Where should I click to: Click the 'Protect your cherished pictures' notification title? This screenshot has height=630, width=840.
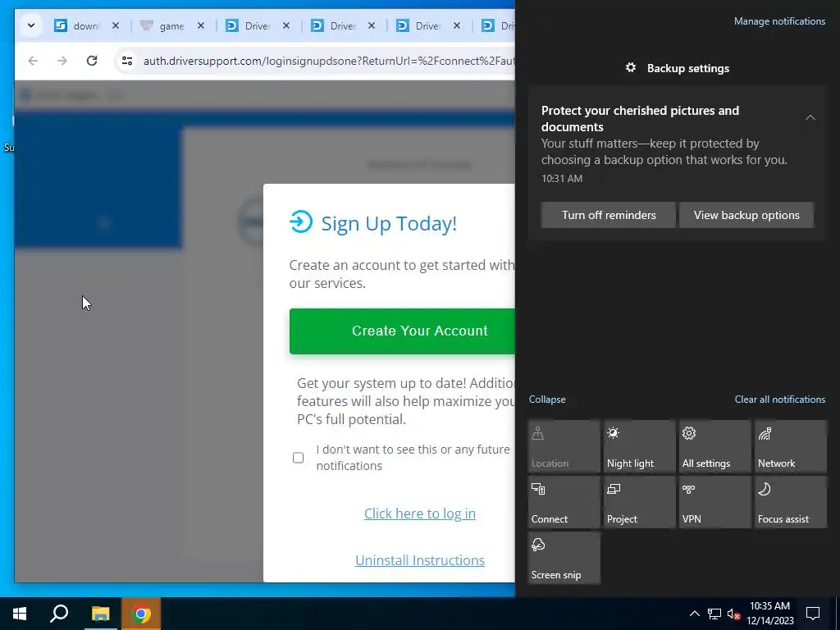click(x=640, y=118)
